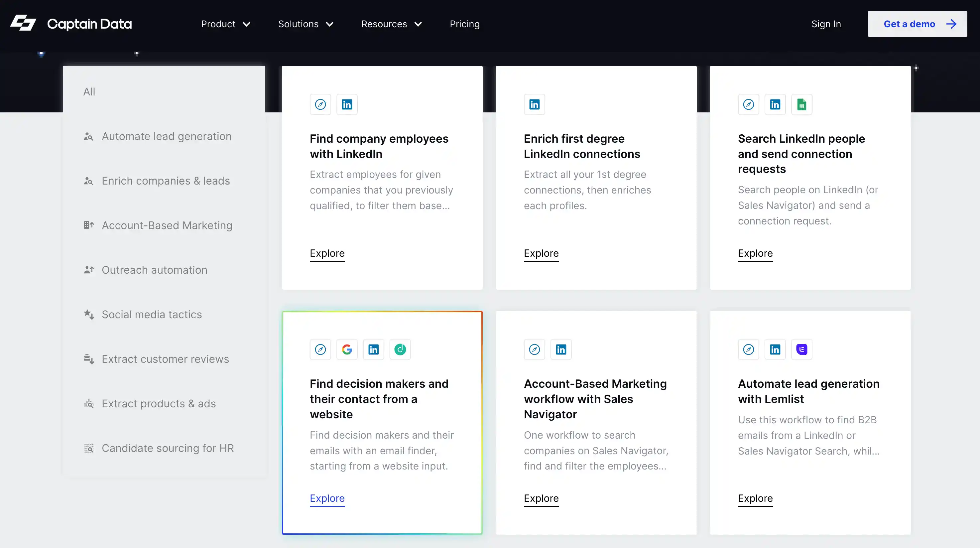Screen dimensions: 980x548
Task: Go to the Pricing page
Action: 464,24
